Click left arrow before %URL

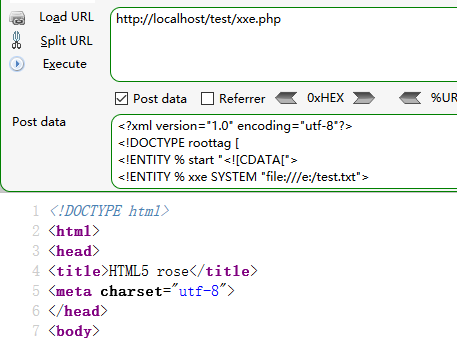pyautogui.click(x=410, y=98)
